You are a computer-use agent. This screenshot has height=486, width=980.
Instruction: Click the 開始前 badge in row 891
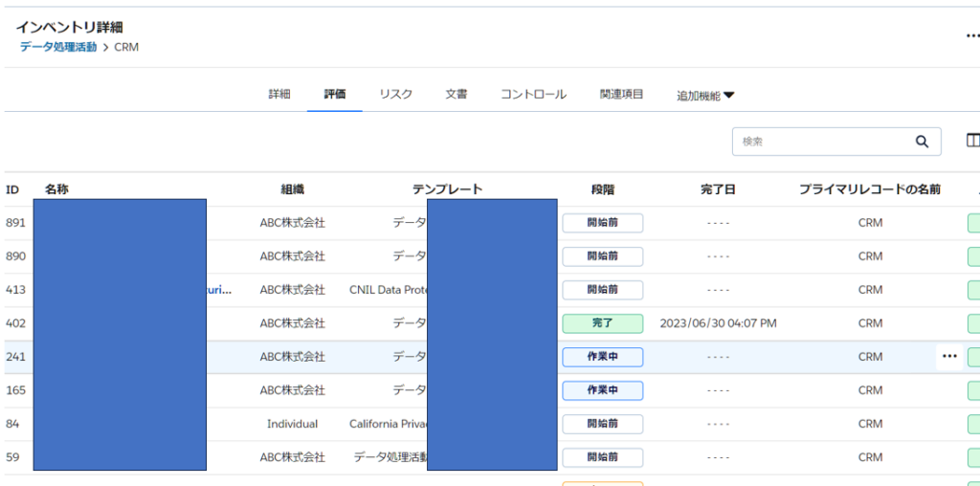602,223
